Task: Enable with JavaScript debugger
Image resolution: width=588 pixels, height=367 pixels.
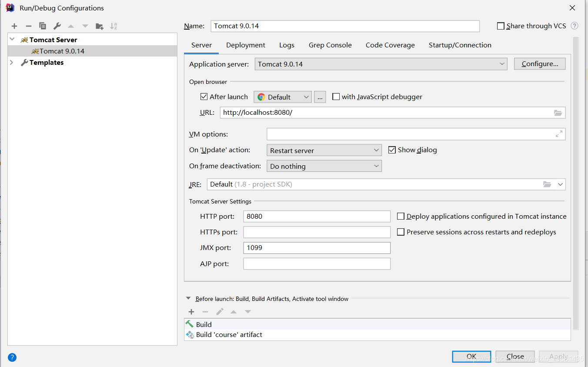Action: tap(336, 97)
